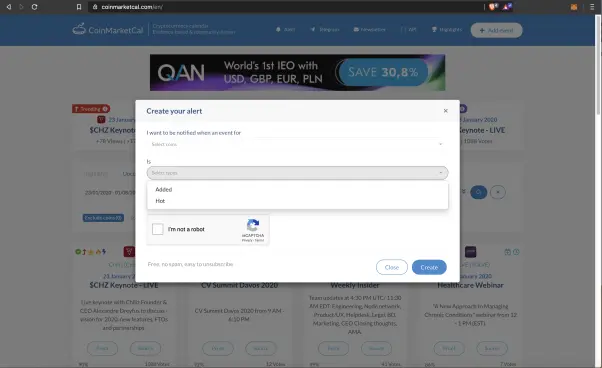Click the round X reset filter button
The height and width of the screenshot is (368, 602).
pos(498,192)
